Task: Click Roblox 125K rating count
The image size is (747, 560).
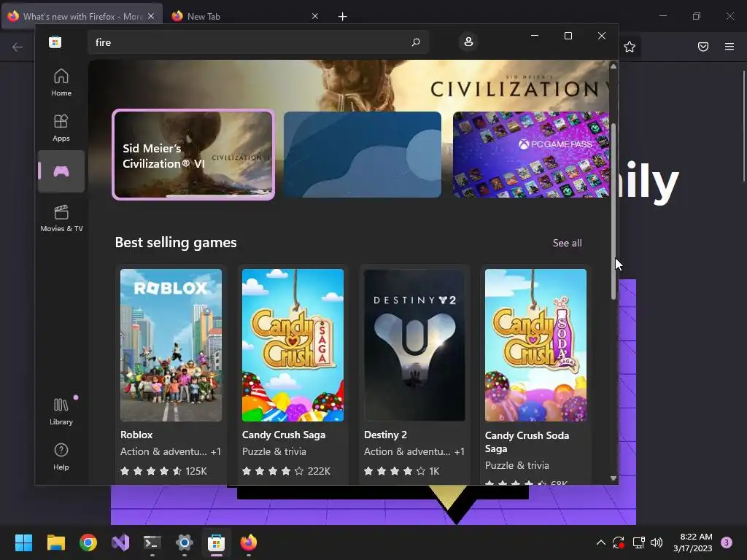Action: click(196, 471)
